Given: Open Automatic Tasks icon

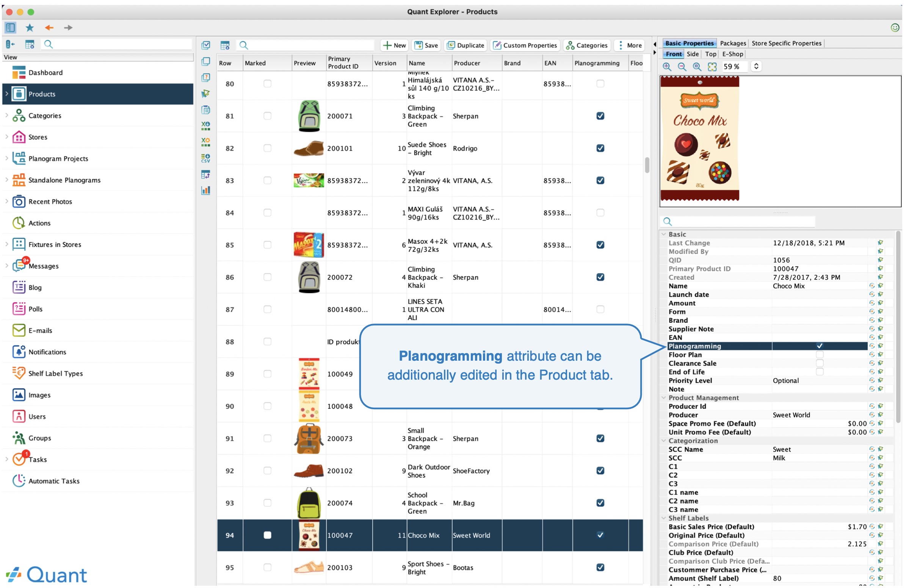Looking at the screenshot, I should coord(19,481).
